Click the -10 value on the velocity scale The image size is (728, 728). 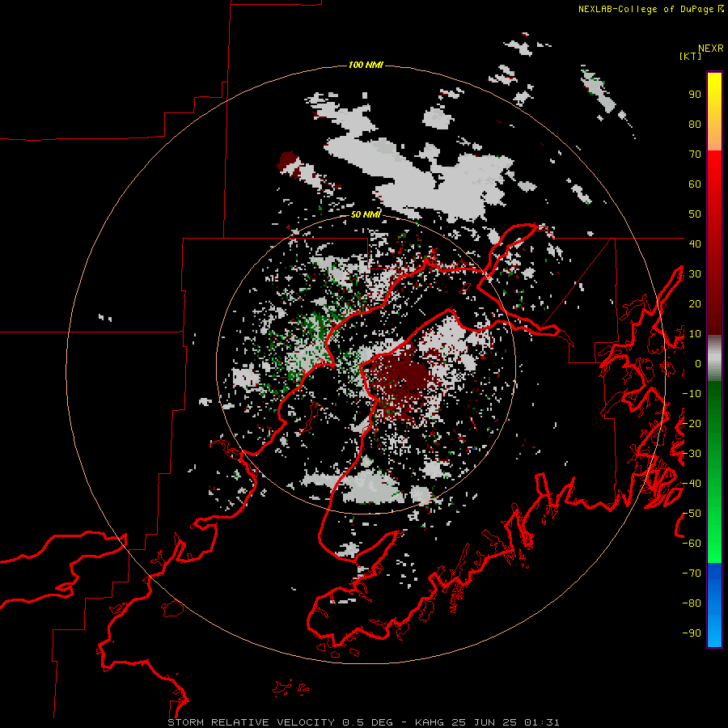[x=692, y=394]
